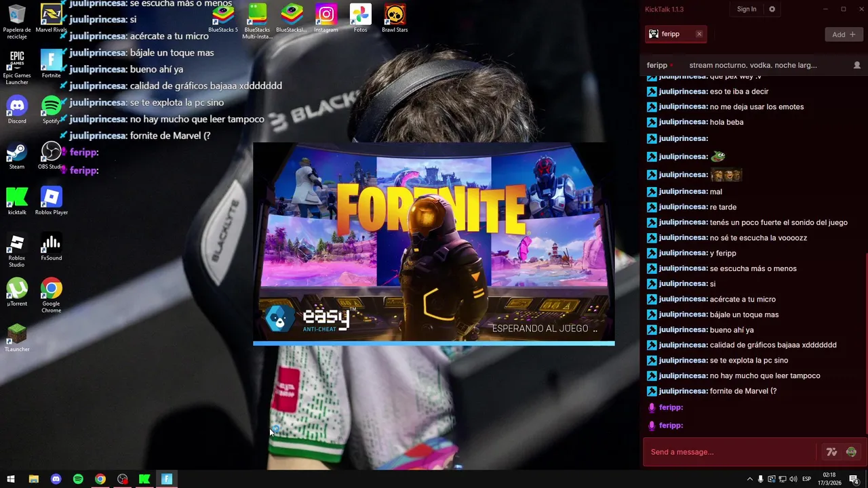
Task: Click chat message 'se te explota la pc sino' in KickTalk
Action: click(x=749, y=361)
